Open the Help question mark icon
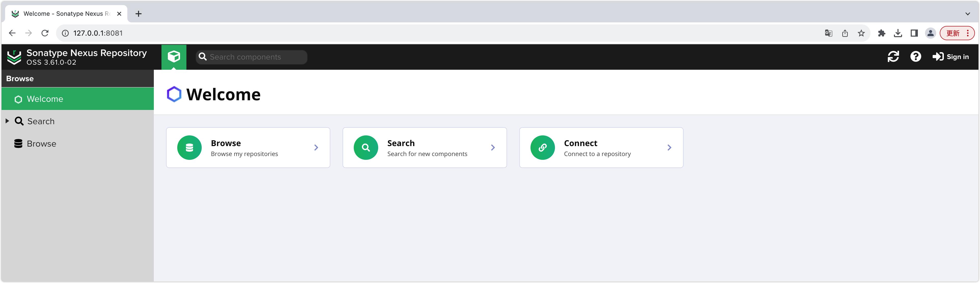 click(x=915, y=57)
